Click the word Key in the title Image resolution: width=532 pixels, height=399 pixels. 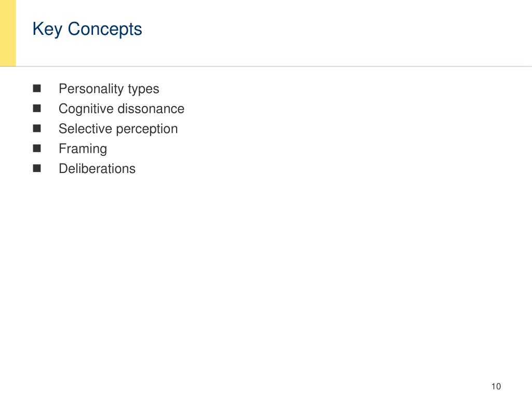pyautogui.click(x=47, y=30)
